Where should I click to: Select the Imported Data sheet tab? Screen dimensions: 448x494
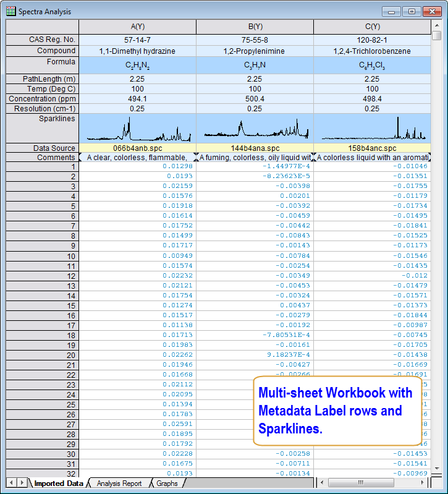tap(58, 483)
